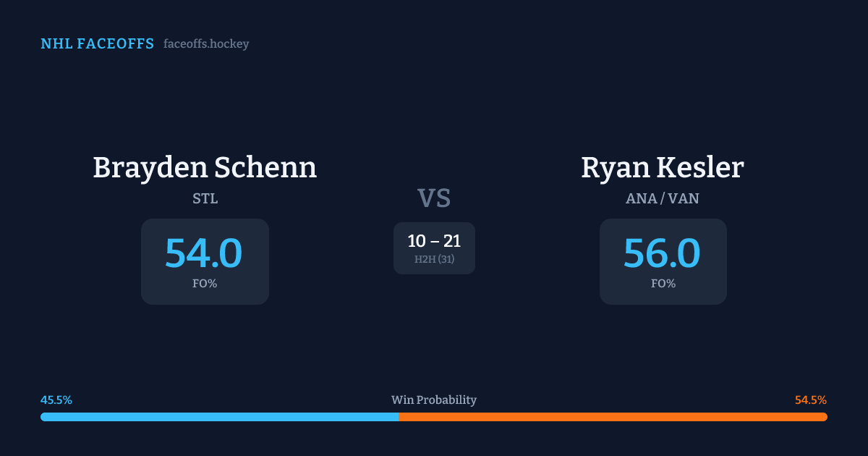868x456 pixels.
Task: Click Ryan Kesler's 56.0 faceoff value
Action: [x=662, y=253]
